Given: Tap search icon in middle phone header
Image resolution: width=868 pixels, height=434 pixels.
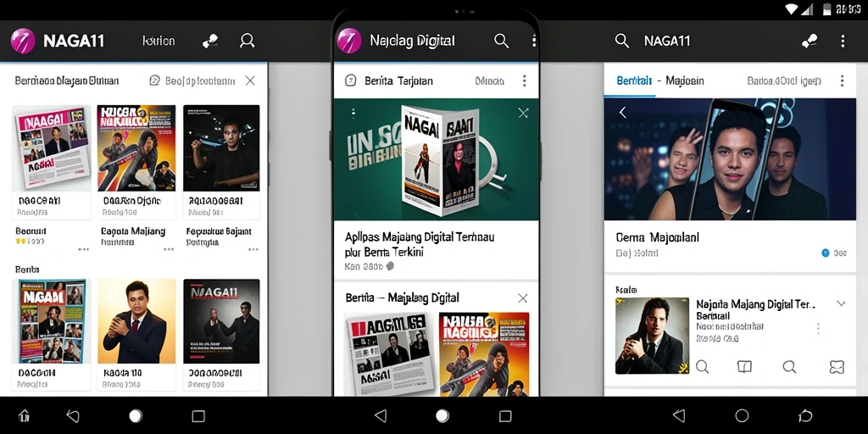Looking at the screenshot, I should point(501,41).
